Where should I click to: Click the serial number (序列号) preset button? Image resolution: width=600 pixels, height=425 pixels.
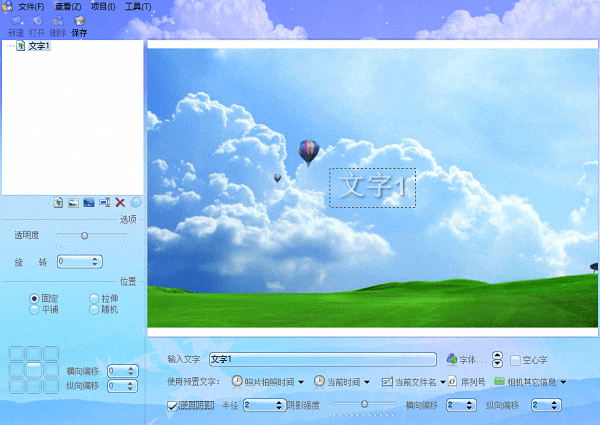(x=466, y=382)
